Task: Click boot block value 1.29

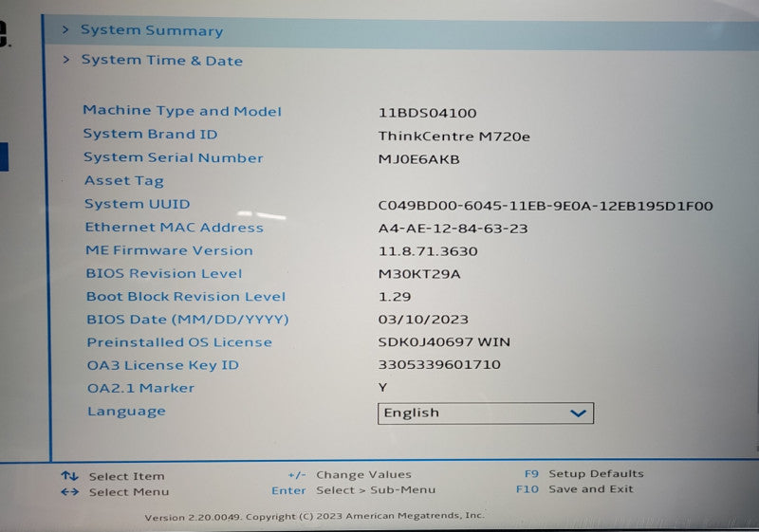Action: coord(395,297)
